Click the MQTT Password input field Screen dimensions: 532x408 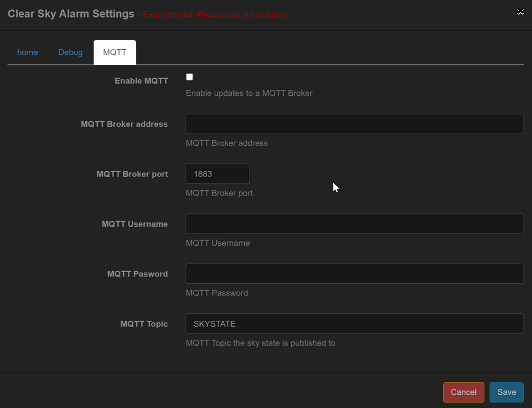click(x=354, y=273)
